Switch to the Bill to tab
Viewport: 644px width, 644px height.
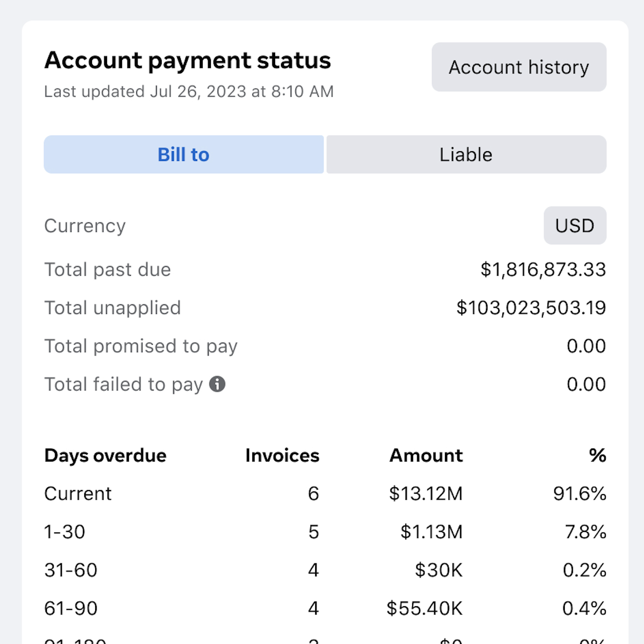pyautogui.click(x=184, y=155)
